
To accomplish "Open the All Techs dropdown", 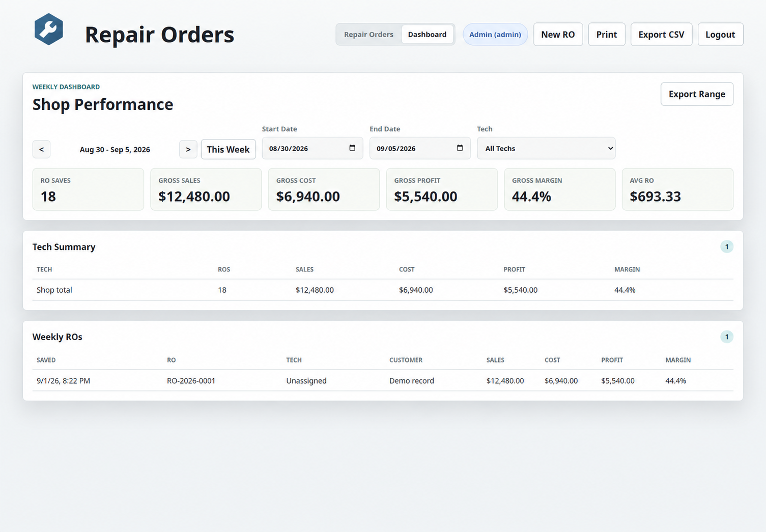I will point(546,148).
